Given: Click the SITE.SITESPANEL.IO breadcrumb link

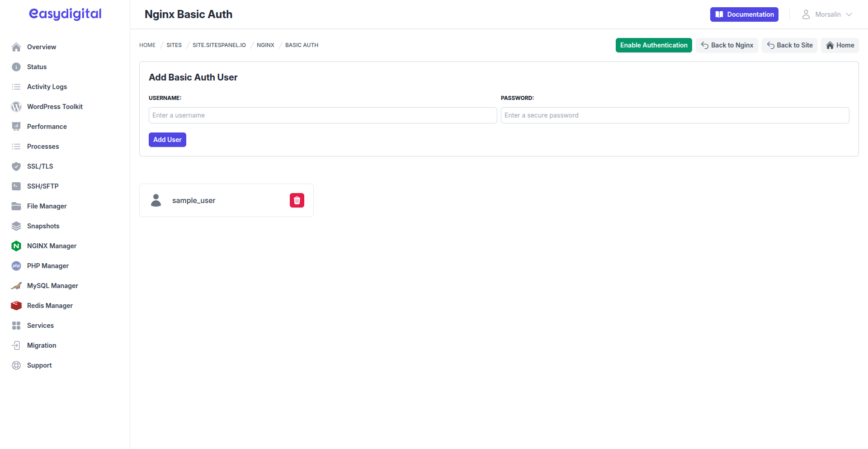Looking at the screenshot, I should click(x=219, y=45).
